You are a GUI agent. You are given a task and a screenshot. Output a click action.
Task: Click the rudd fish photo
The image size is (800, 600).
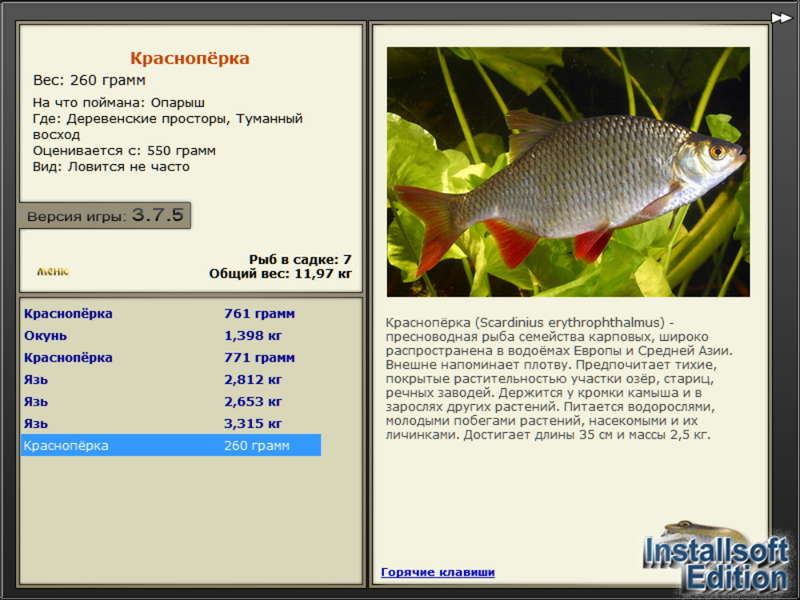568,172
